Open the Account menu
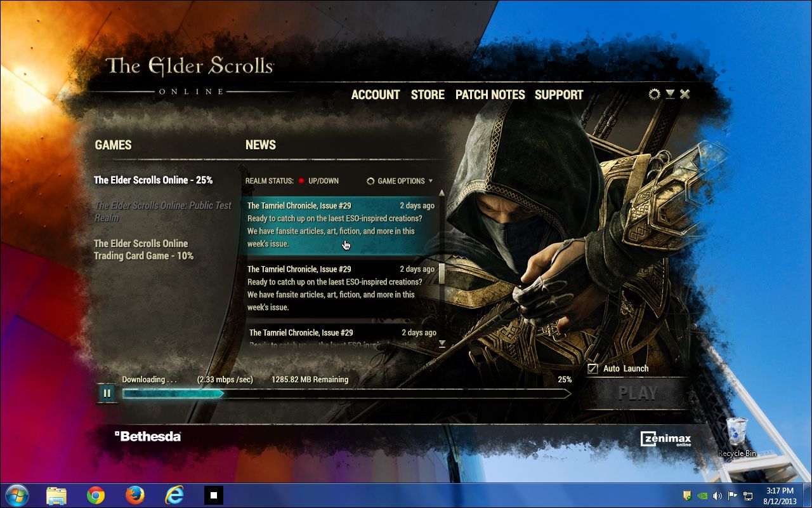The width and height of the screenshot is (812, 508). (x=376, y=95)
